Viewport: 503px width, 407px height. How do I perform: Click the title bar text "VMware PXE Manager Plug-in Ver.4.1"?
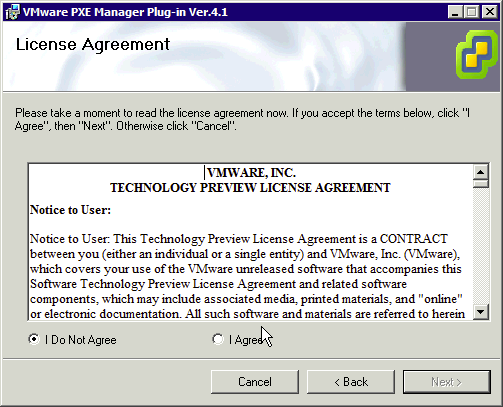(x=125, y=12)
